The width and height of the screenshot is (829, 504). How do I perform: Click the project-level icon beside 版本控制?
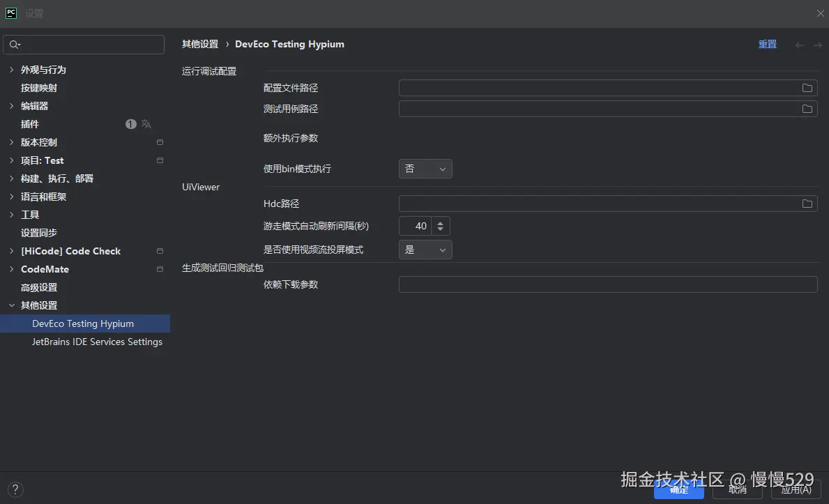[160, 142]
